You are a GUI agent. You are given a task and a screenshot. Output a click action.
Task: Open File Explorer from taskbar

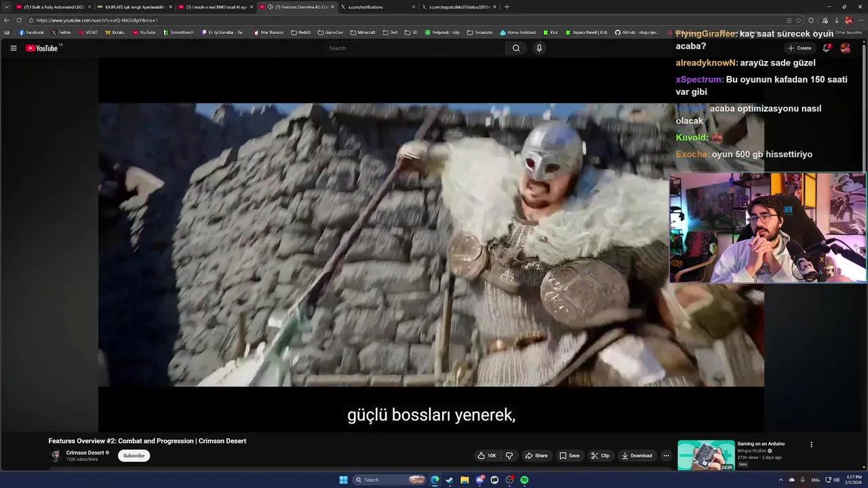coord(465,480)
